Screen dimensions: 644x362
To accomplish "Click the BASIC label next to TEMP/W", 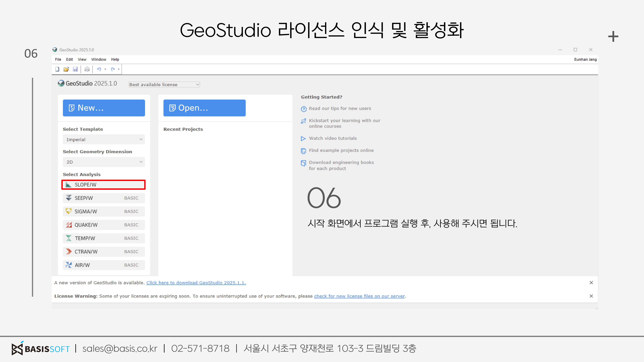I will (x=131, y=238).
